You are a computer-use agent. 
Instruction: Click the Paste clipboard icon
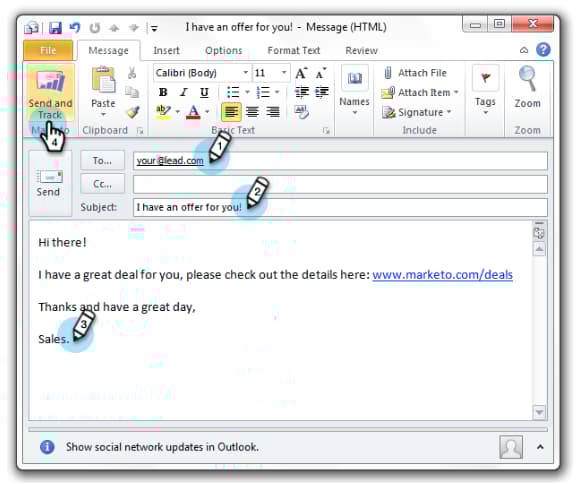click(103, 79)
